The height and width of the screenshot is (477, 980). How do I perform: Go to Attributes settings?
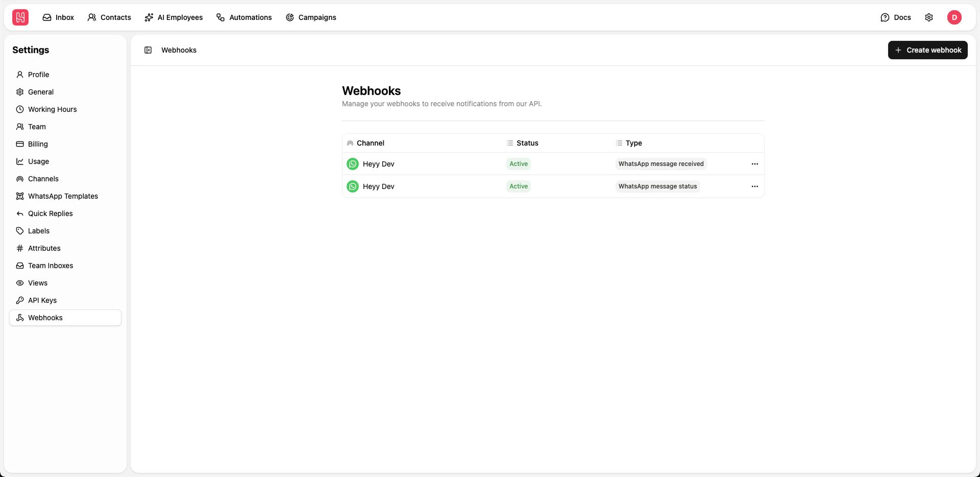65,248
